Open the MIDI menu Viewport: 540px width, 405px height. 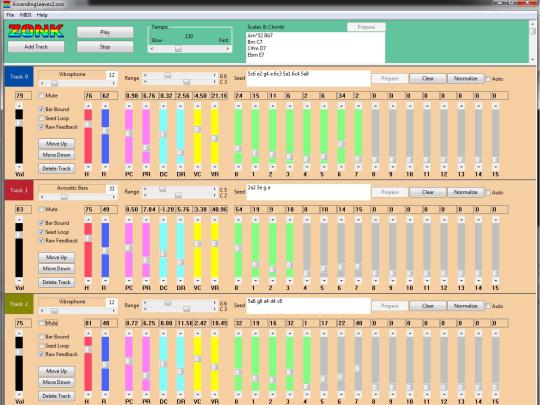(x=25, y=15)
